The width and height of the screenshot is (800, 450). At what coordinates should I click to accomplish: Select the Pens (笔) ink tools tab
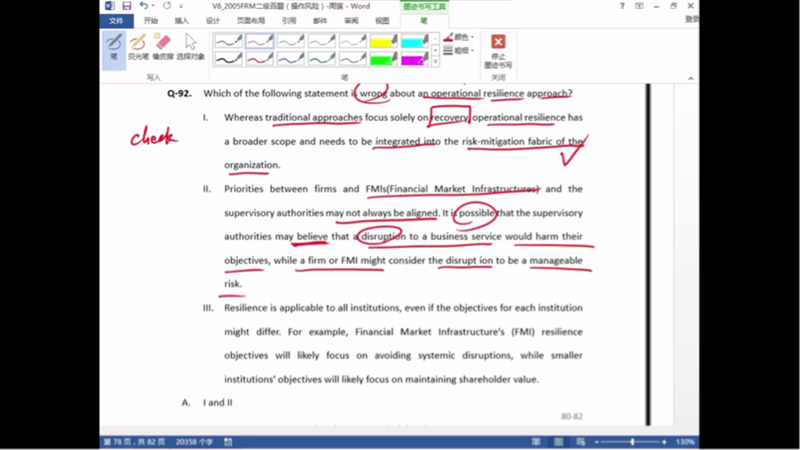click(424, 21)
